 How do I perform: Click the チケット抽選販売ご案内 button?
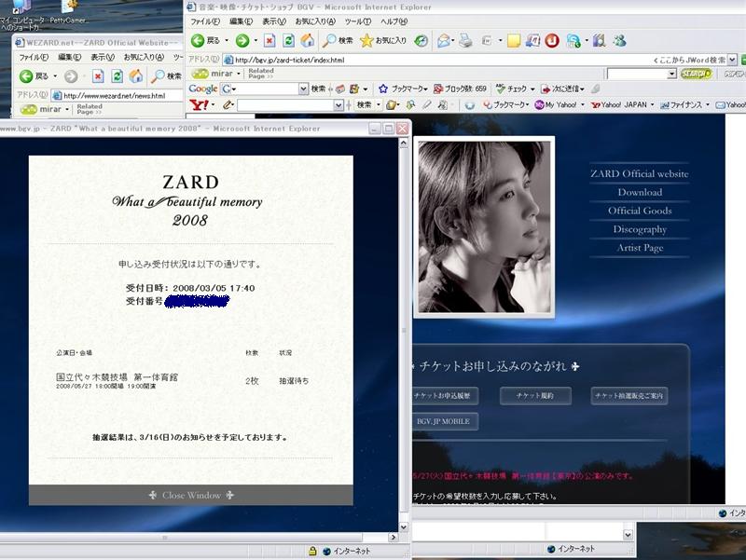(x=629, y=395)
